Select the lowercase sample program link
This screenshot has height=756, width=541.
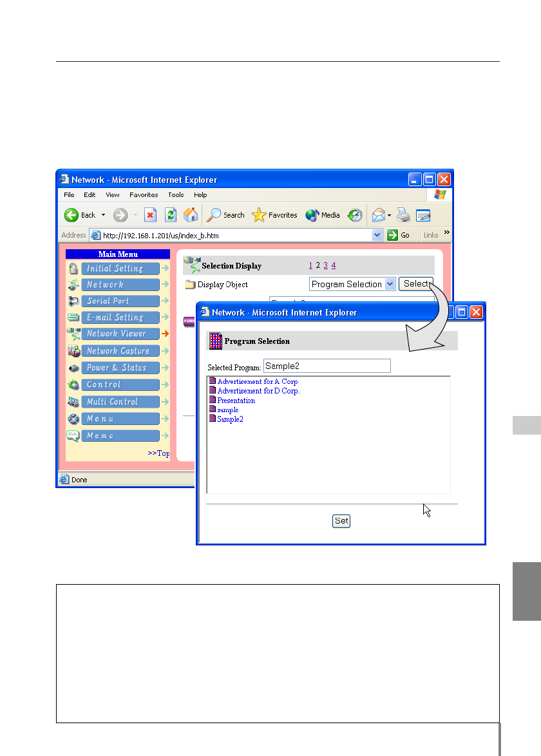tap(228, 410)
